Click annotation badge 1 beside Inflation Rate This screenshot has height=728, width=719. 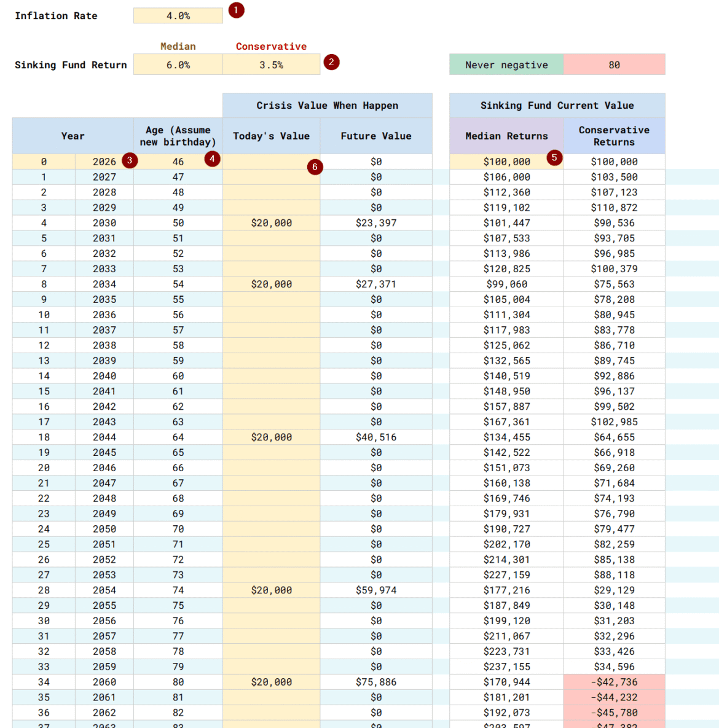(236, 10)
